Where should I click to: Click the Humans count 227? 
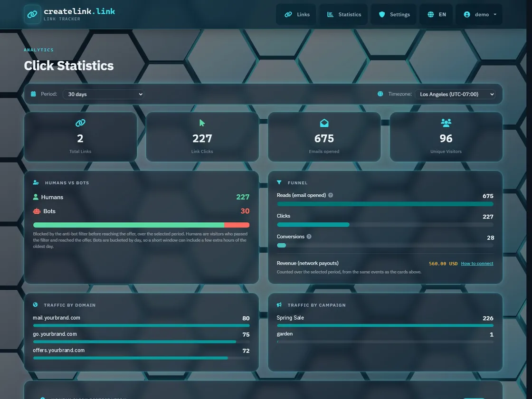click(x=243, y=197)
